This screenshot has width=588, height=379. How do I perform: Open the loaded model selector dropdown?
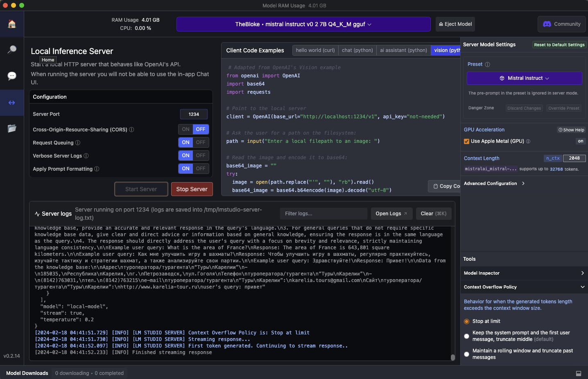coord(303,24)
